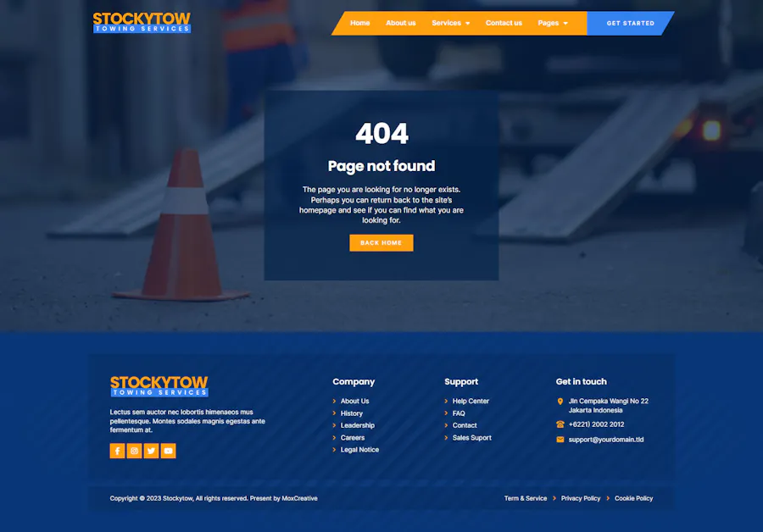Image resolution: width=763 pixels, height=532 pixels.
Task: Open the Privacy Policy link
Action: (x=581, y=498)
